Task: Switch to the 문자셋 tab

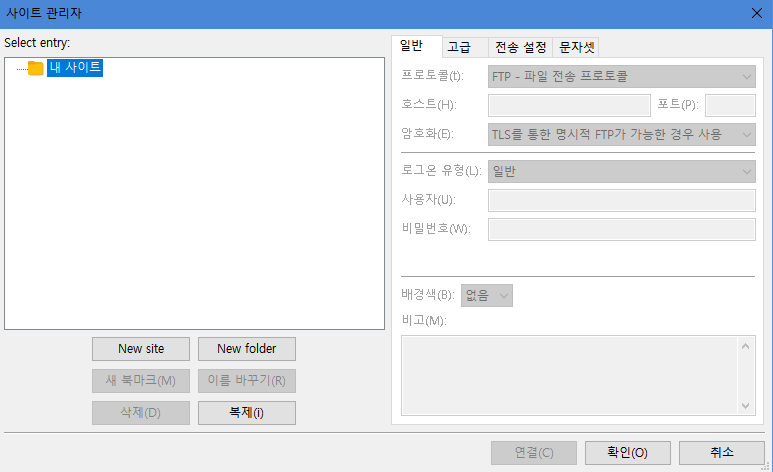Action: [x=576, y=47]
